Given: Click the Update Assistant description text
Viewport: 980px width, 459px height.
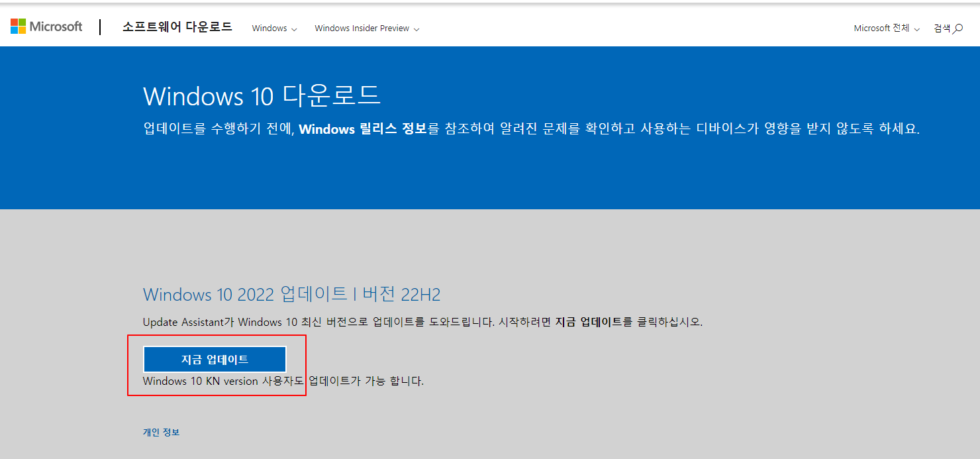Looking at the screenshot, I should coord(422,322).
